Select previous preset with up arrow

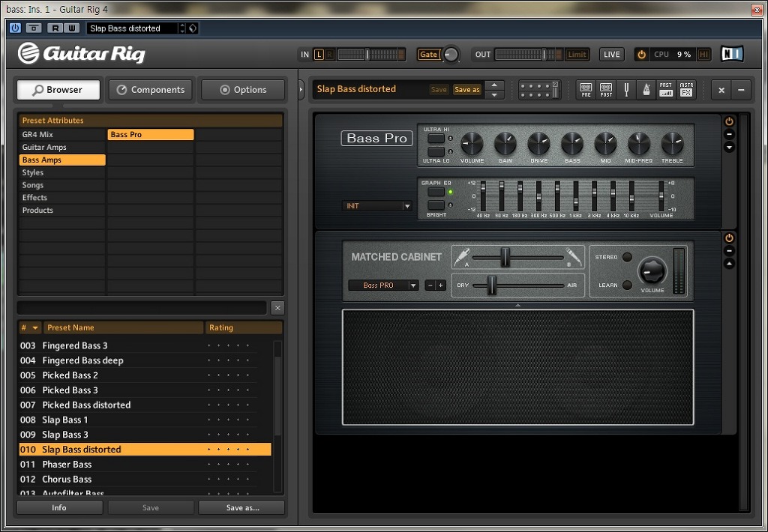tap(495, 84)
